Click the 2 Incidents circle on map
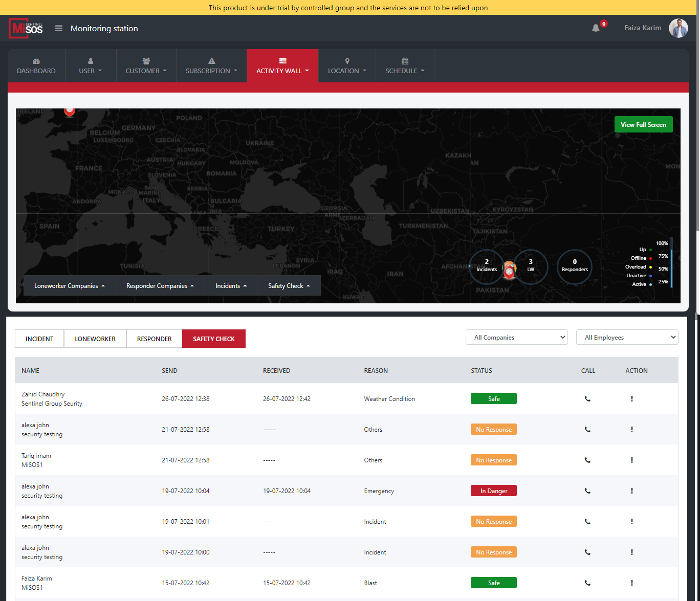Viewport: 700px width, 601px height. click(x=486, y=266)
